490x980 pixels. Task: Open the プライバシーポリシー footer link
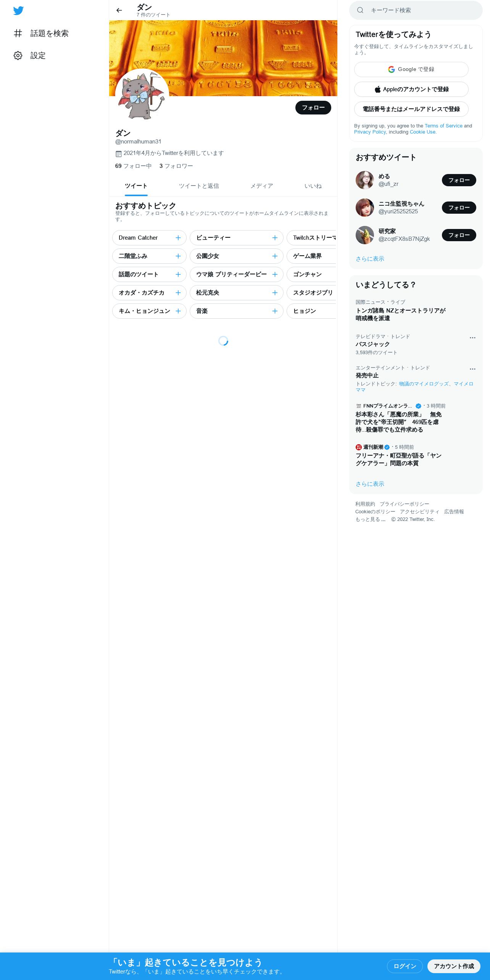tap(404, 504)
